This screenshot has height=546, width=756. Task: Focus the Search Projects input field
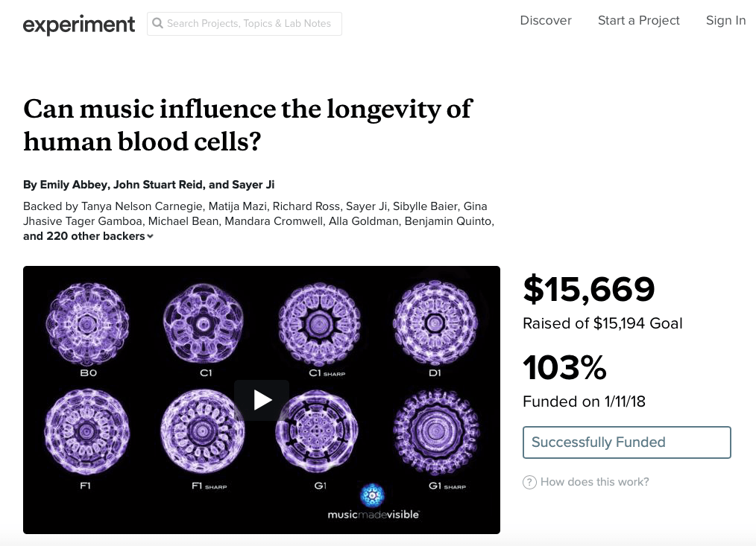click(251, 24)
